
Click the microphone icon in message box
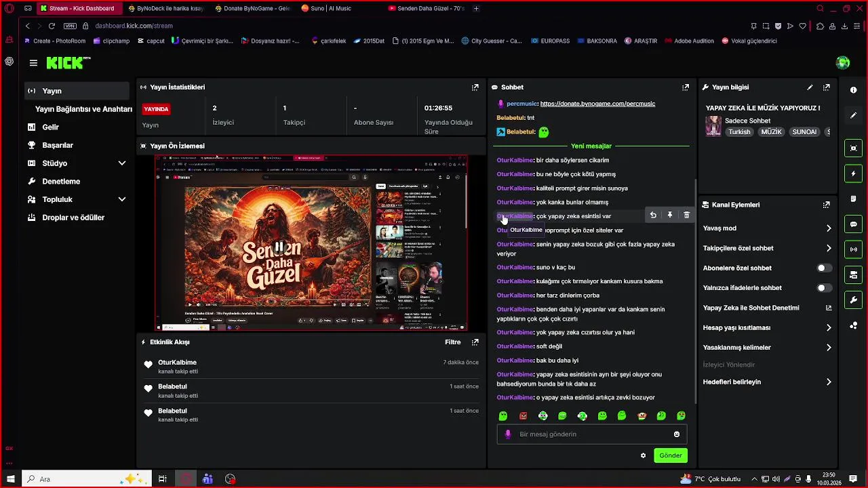(x=508, y=434)
